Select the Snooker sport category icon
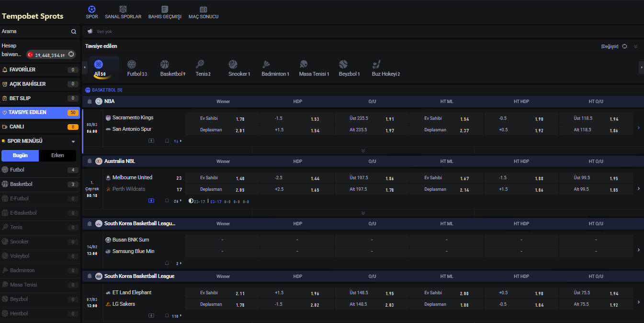Image resolution: width=644 pixels, height=323 pixels. [x=233, y=64]
